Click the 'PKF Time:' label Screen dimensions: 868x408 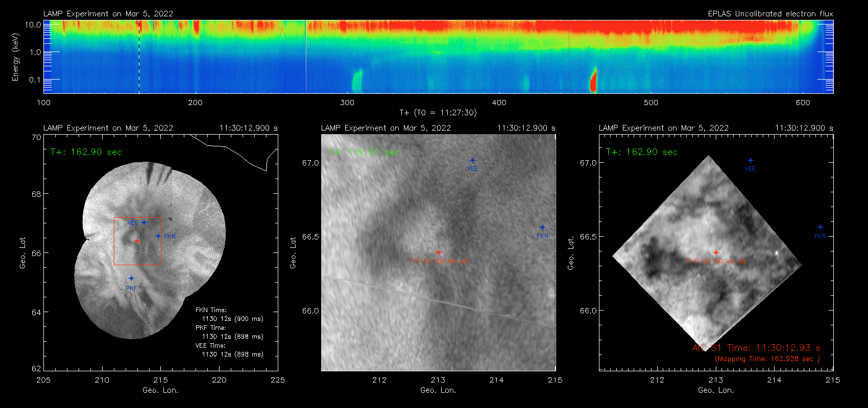coord(211,328)
